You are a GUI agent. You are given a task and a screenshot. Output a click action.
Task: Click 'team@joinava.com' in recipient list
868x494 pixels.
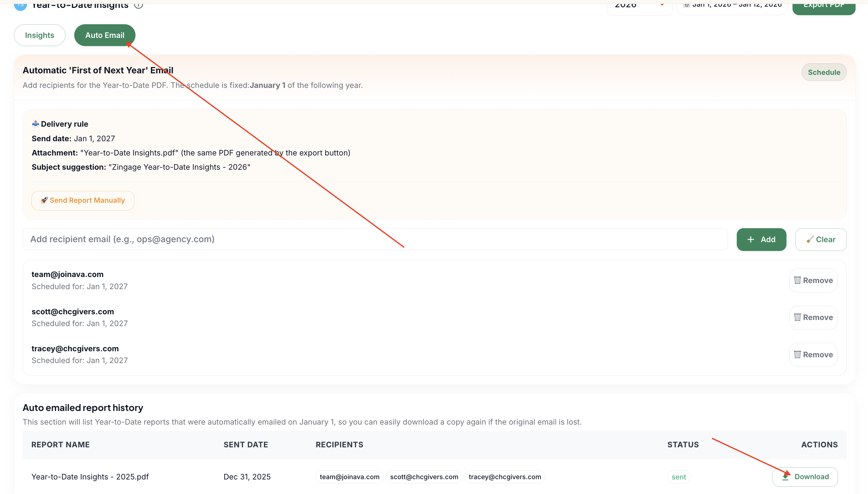tap(68, 275)
